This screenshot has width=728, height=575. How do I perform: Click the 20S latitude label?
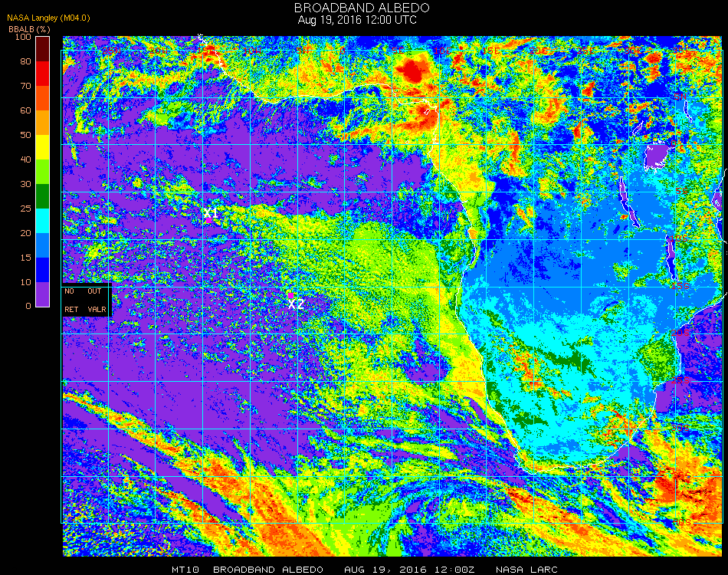[680, 333]
